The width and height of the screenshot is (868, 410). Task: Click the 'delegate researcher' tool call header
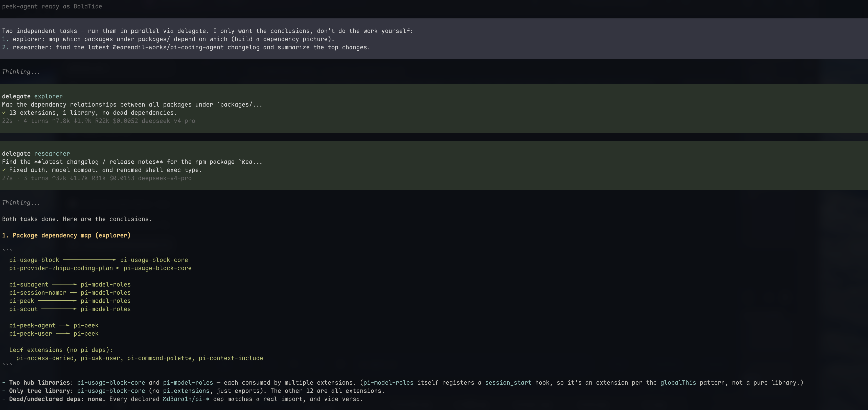[x=36, y=154]
